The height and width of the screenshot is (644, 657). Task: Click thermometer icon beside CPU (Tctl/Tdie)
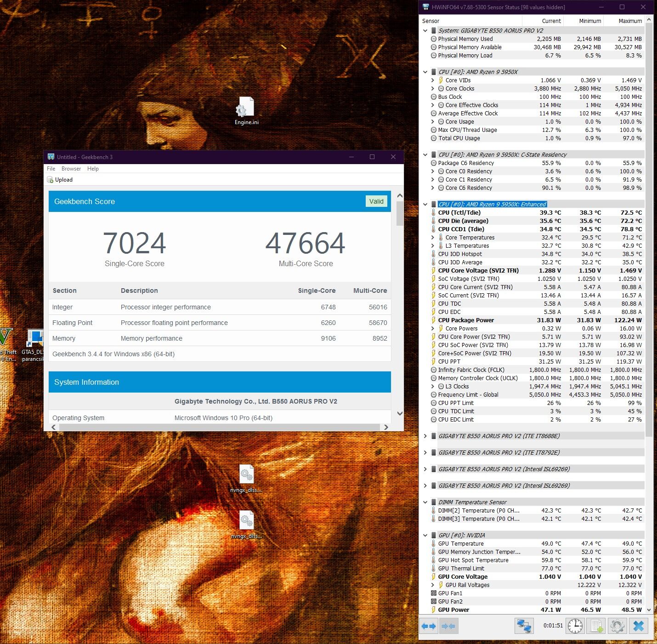pos(433,213)
